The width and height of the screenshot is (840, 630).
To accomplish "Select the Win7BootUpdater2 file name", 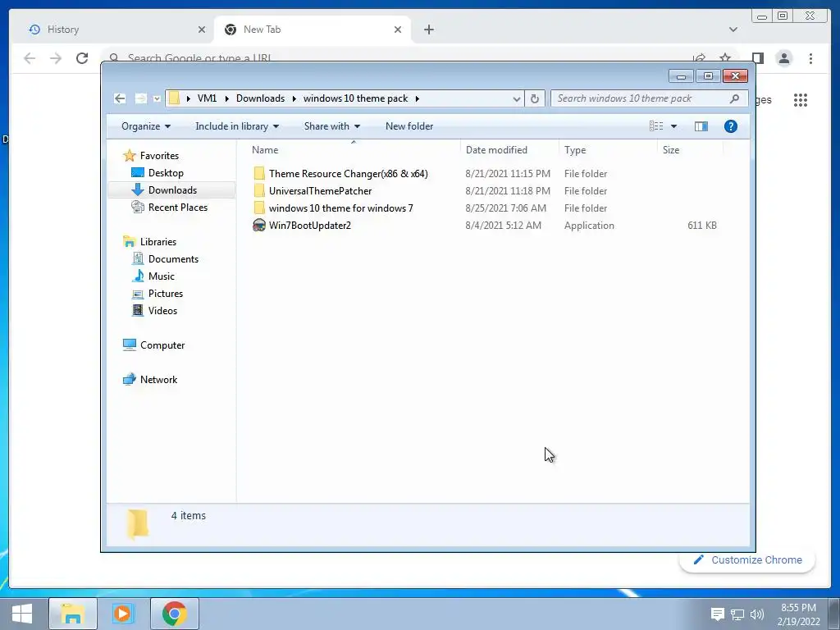I will click(309, 225).
